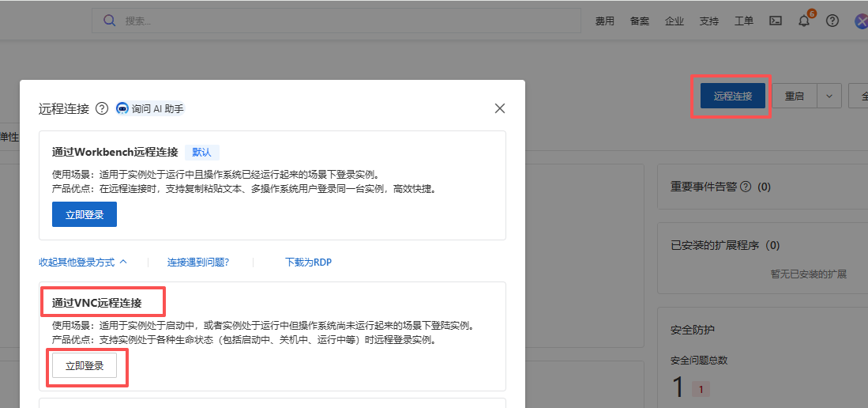Screen dimensions: 868x408
Task: Click the 远程连接 button at top right
Action: click(732, 96)
